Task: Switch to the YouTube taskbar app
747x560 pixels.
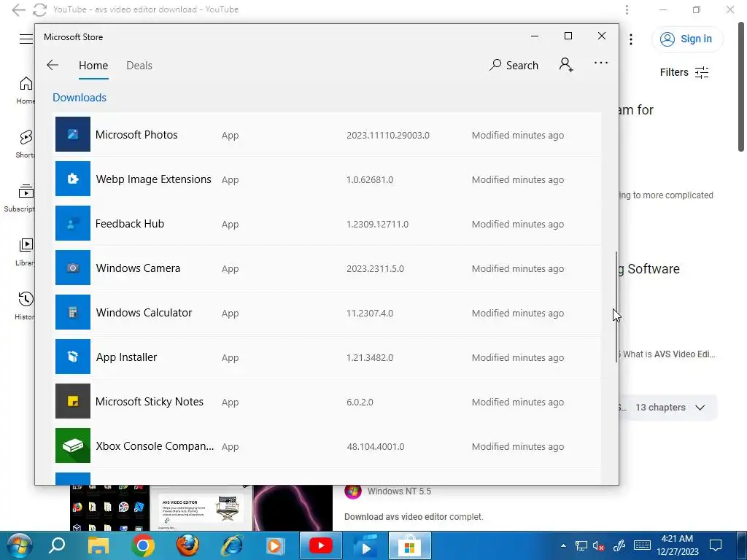Action: coord(321,545)
